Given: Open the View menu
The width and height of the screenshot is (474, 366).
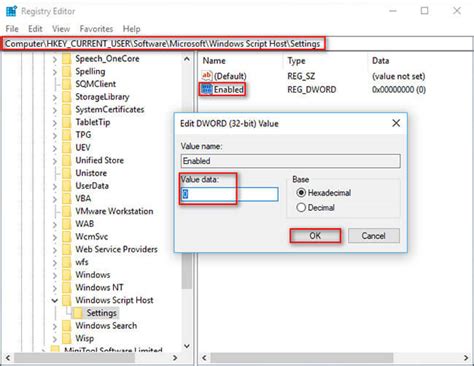Looking at the screenshot, I should pos(61,29).
